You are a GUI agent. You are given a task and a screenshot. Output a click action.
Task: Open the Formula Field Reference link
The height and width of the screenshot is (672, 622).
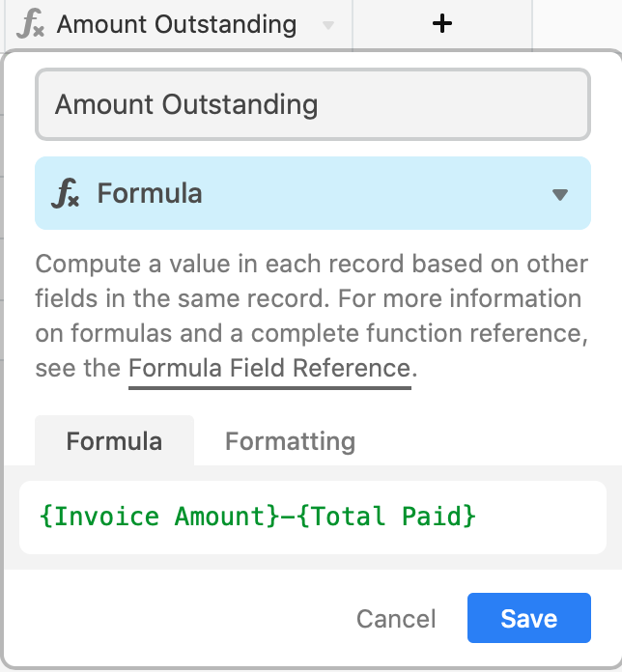click(x=269, y=369)
